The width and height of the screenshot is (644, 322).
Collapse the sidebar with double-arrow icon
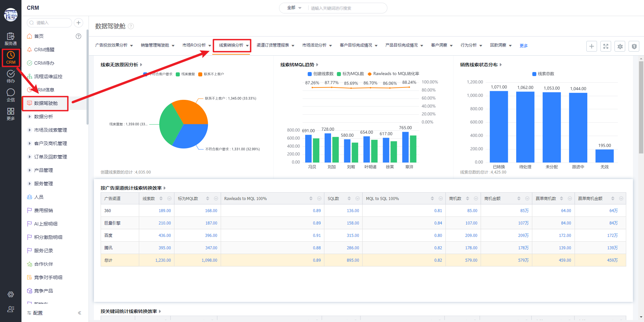(79, 313)
